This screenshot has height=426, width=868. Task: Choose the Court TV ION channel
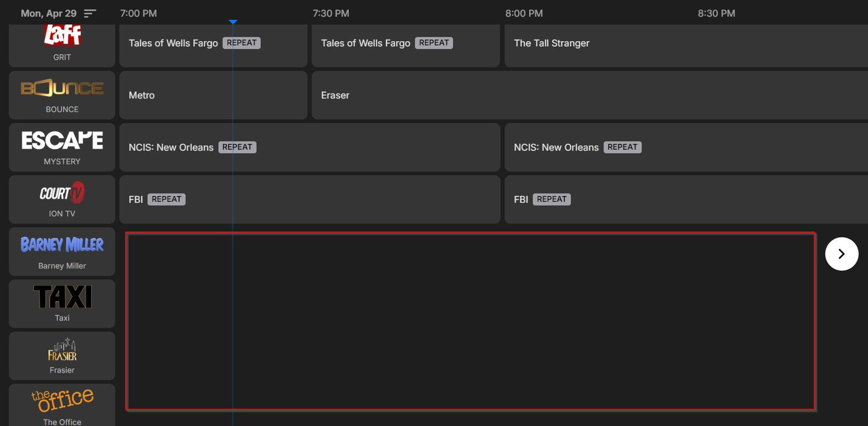(62, 199)
